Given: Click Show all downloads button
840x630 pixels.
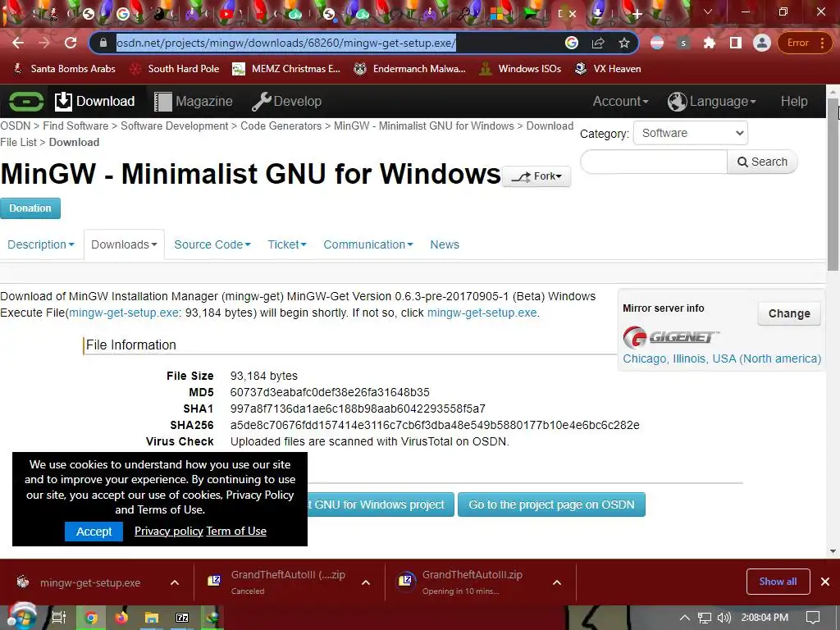Looking at the screenshot, I should click(778, 582).
